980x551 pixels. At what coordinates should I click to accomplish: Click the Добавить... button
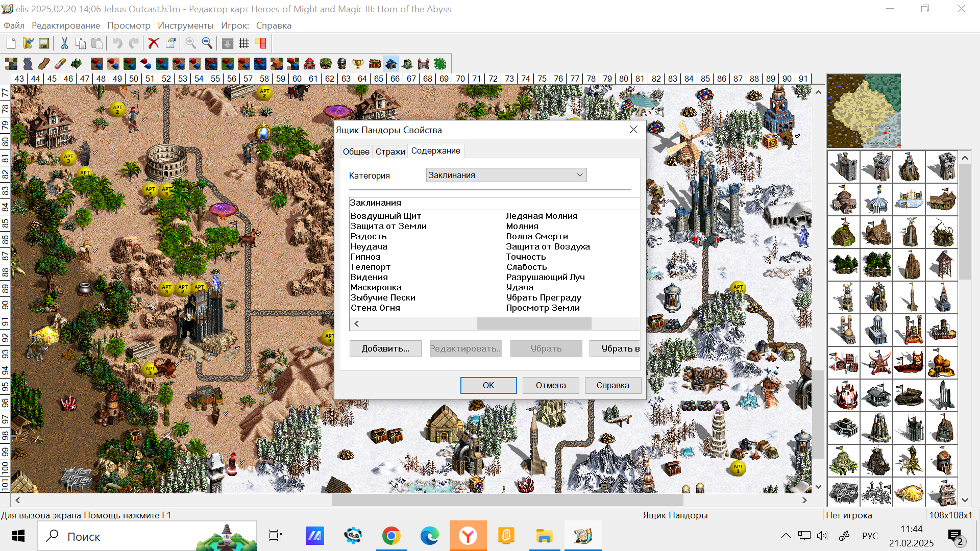(x=385, y=348)
